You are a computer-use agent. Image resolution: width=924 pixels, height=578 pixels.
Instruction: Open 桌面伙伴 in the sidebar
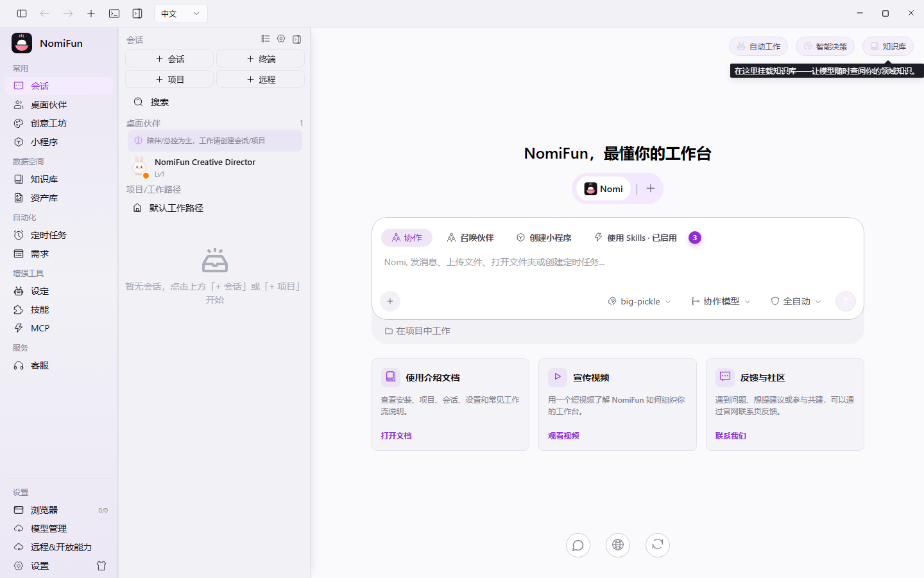pyautogui.click(x=59, y=105)
